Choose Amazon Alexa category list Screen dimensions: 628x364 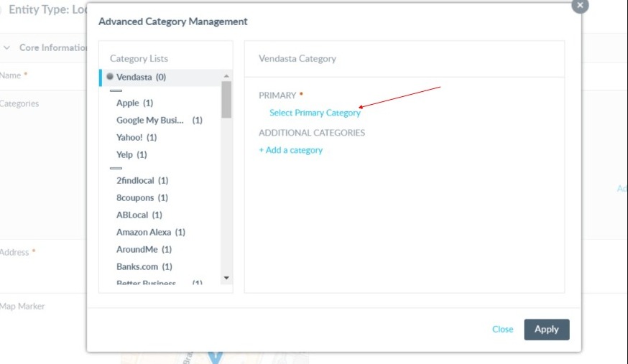[151, 233]
